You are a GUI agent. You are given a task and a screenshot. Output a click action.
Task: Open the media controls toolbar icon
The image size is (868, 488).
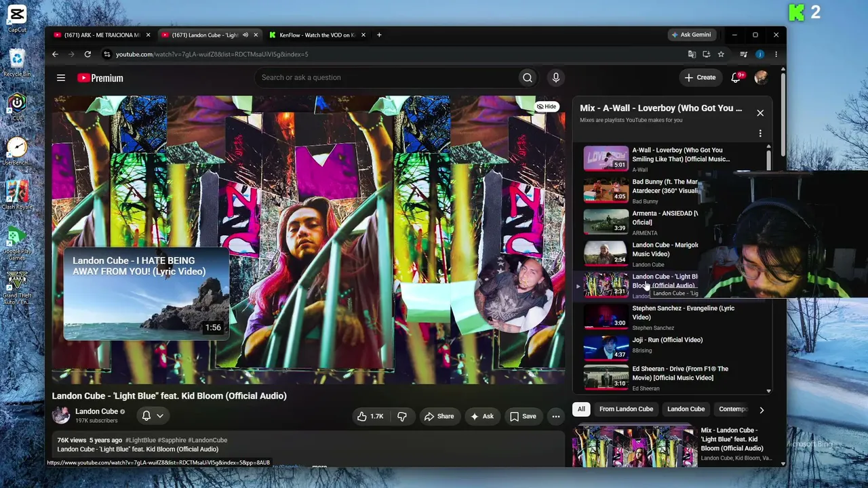tap(743, 54)
